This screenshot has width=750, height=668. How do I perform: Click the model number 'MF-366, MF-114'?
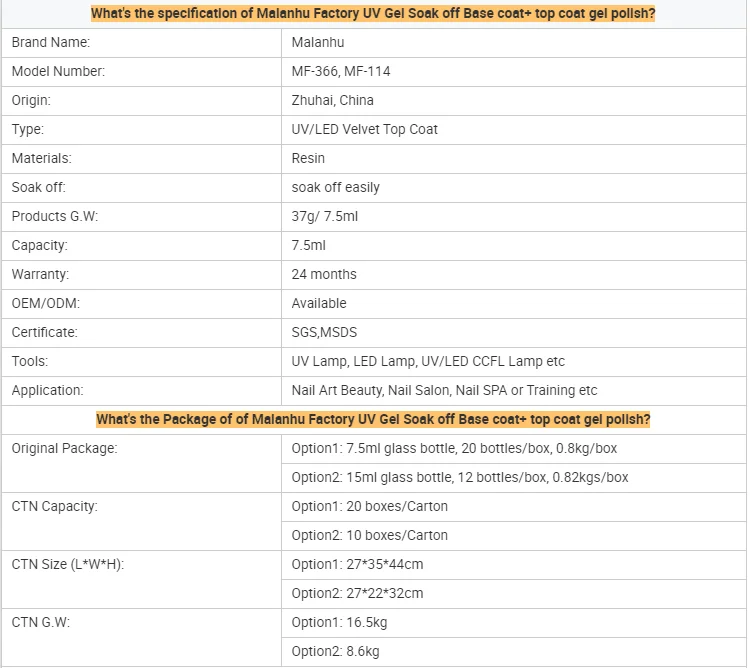tap(340, 72)
